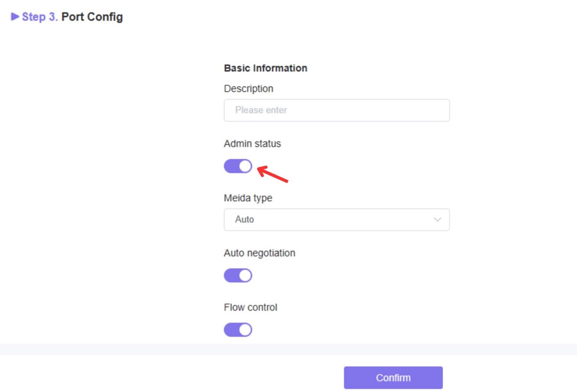This screenshot has height=392, width=577.
Task: Click the chevron arrow in Meida type box
Action: tap(437, 220)
